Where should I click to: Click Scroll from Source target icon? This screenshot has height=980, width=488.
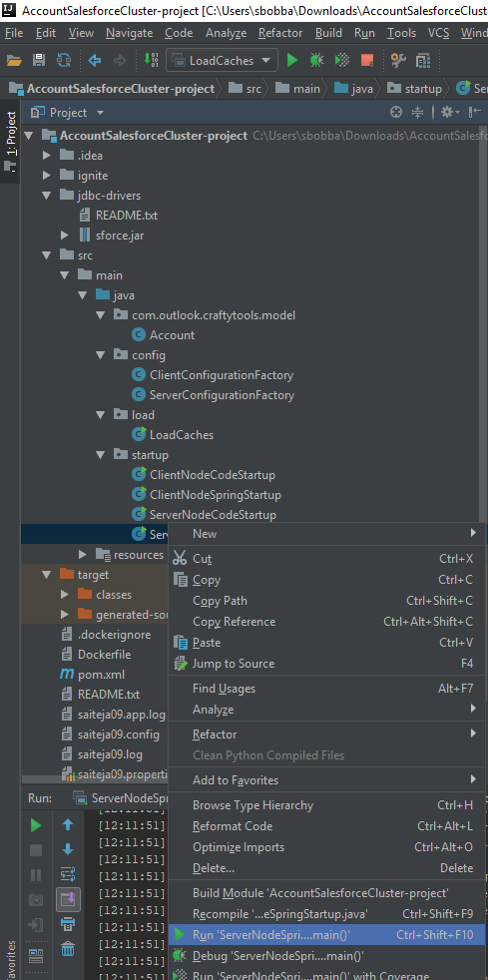tap(395, 113)
